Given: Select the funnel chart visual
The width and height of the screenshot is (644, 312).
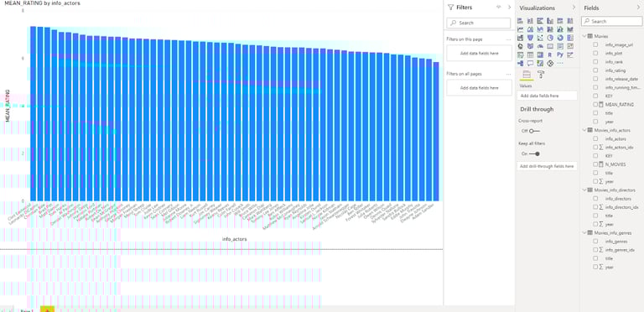Looking at the screenshot, I should tap(530, 38).
